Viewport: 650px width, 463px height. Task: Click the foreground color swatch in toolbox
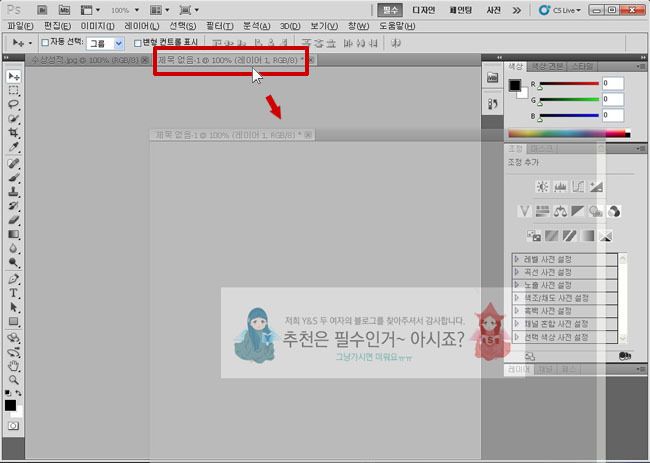[10, 405]
